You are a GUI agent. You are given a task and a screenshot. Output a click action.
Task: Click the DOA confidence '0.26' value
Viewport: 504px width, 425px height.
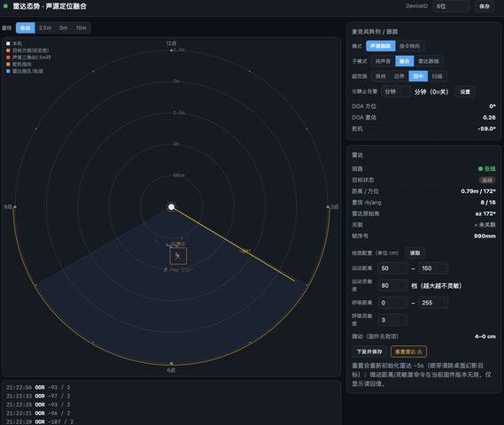pyautogui.click(x=489, y=117)
